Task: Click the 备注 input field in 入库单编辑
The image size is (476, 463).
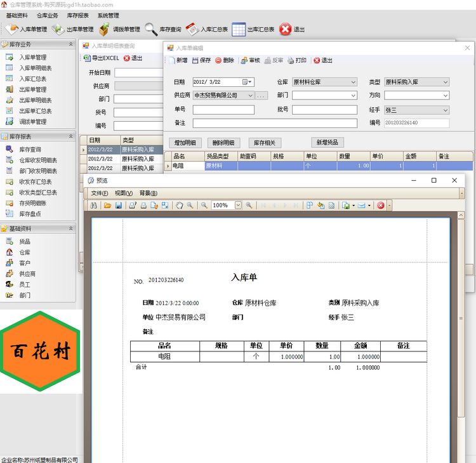Action: 274,123
